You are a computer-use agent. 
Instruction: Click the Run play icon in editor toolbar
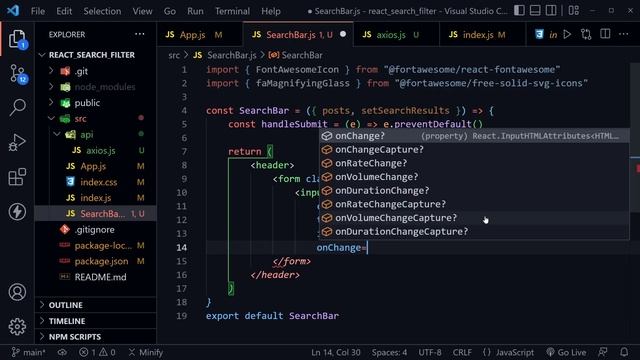567,35
